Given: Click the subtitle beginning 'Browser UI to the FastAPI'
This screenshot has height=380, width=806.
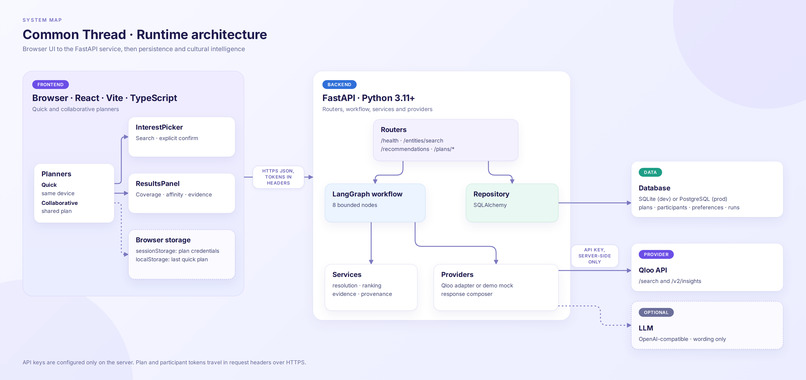Looking at the screenshot, I should tap(134, 49).
